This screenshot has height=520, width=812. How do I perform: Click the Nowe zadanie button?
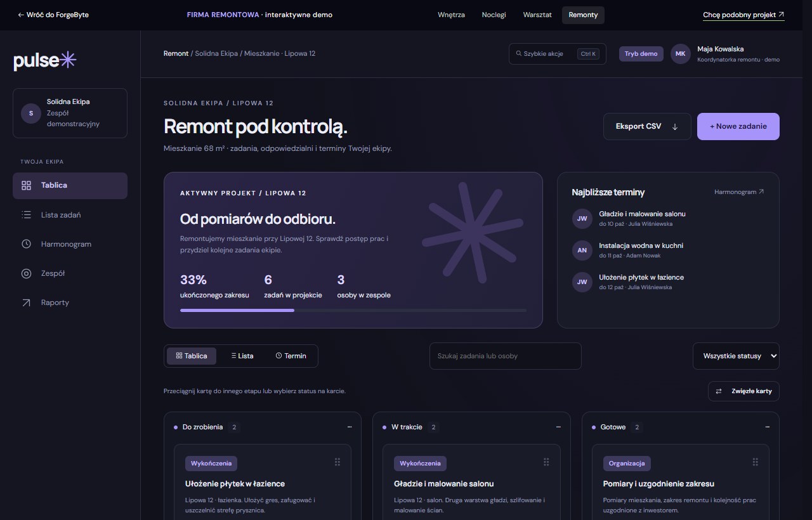click(x=738, y=126)
